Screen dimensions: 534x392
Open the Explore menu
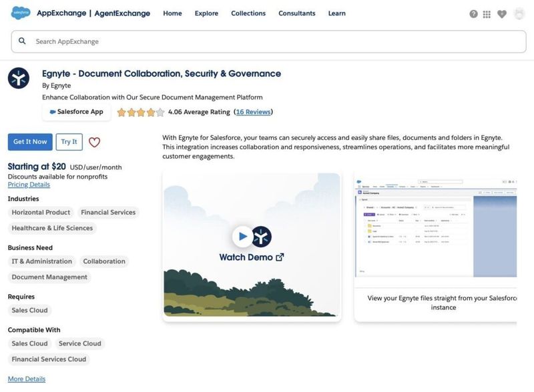206,13
